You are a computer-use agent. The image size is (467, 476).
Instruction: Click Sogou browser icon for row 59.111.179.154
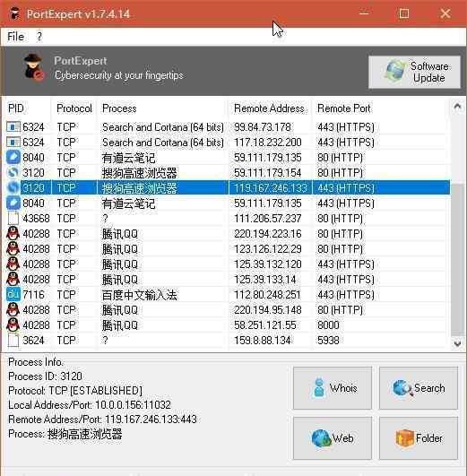(x=13, y=172)
